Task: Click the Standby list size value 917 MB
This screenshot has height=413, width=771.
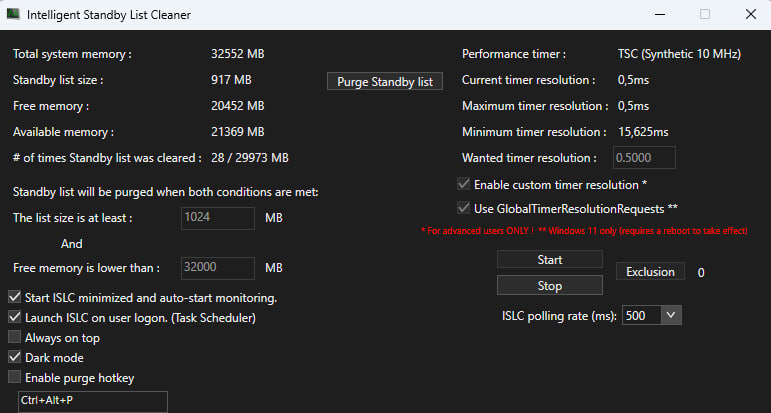Action: [231, 80]
